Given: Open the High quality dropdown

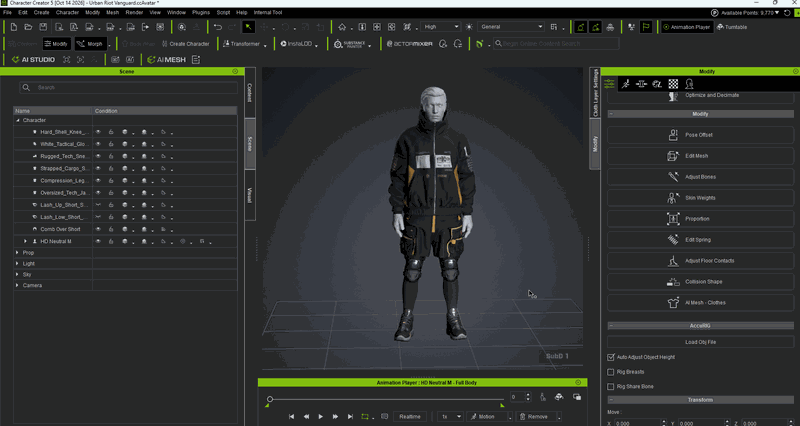Looking at the screenshot, I should click(440, 27).
